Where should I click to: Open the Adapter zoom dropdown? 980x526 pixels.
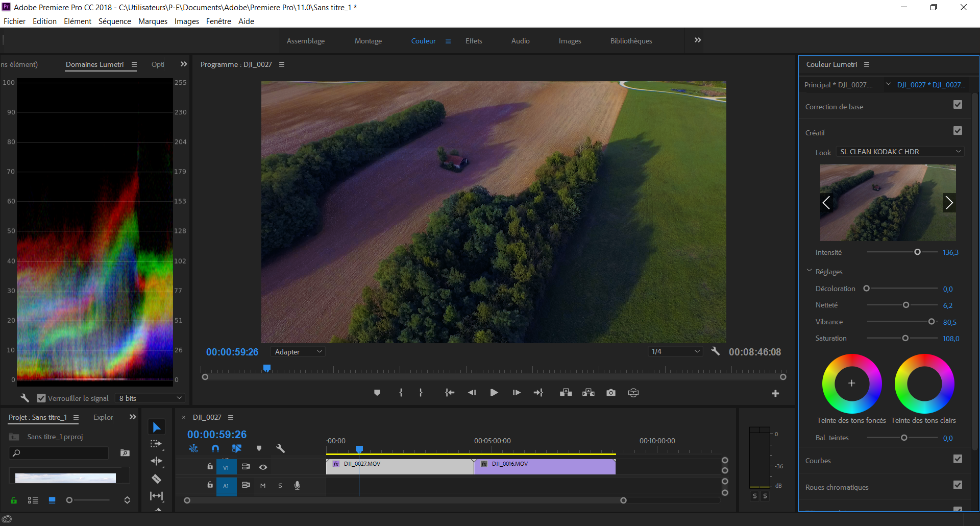click(x=298, y=352)
